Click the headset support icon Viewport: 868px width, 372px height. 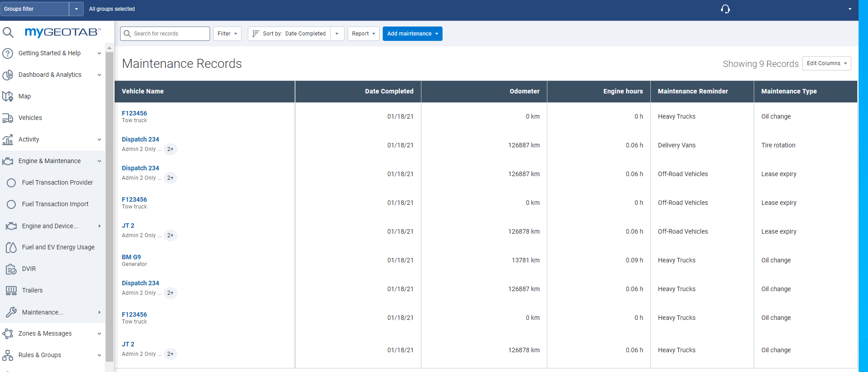[725, 9]
